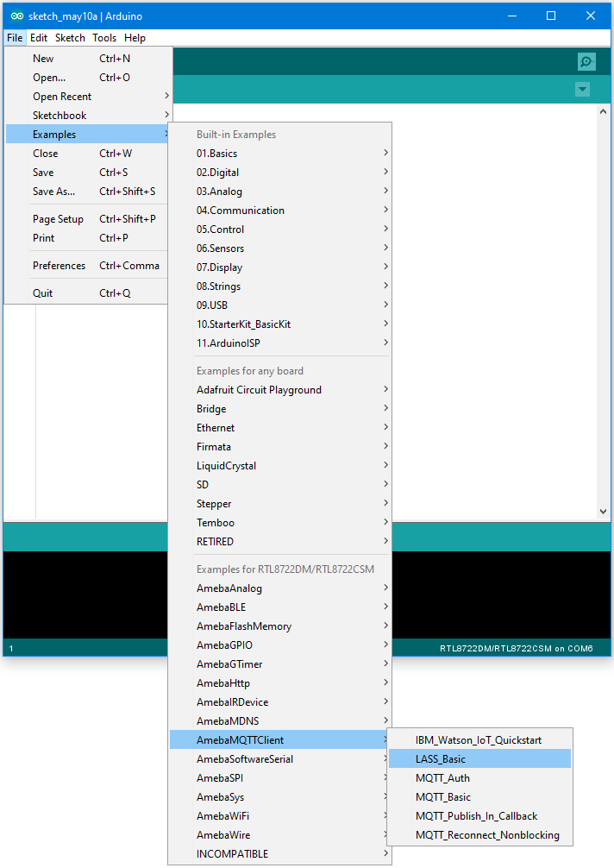Image resolution: width=614 pixels, height=868 pixels.
Task: Expand 03.Analog examples
Action: (x=280, y=192)
